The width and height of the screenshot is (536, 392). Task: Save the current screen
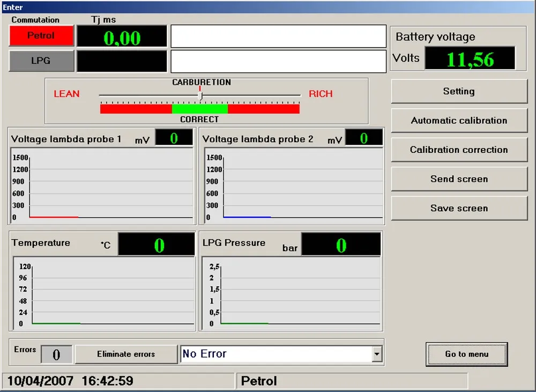point(459,208)
